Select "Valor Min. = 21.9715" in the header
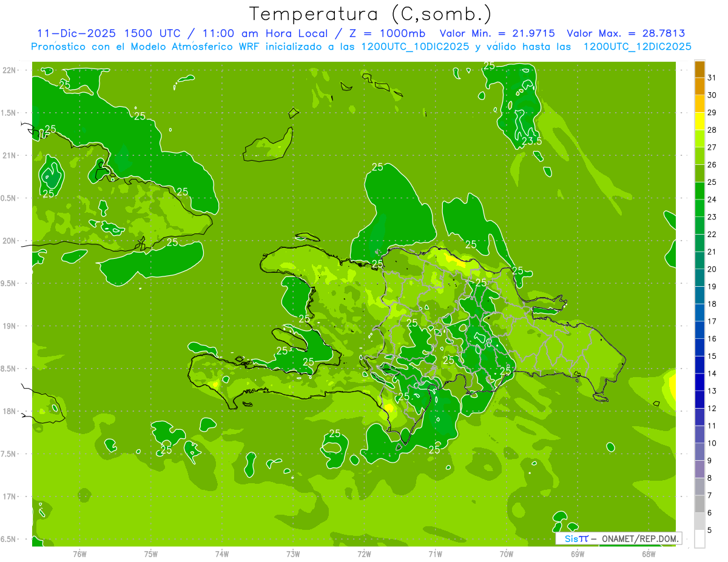The width and height of the screenshot is (728, 562). coord(497,33)
